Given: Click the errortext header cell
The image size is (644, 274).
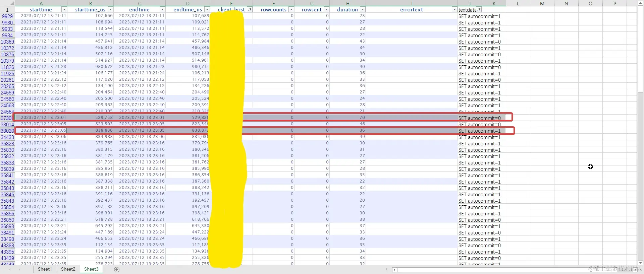Looking at the screenshot, I should (x=412, y=10).
